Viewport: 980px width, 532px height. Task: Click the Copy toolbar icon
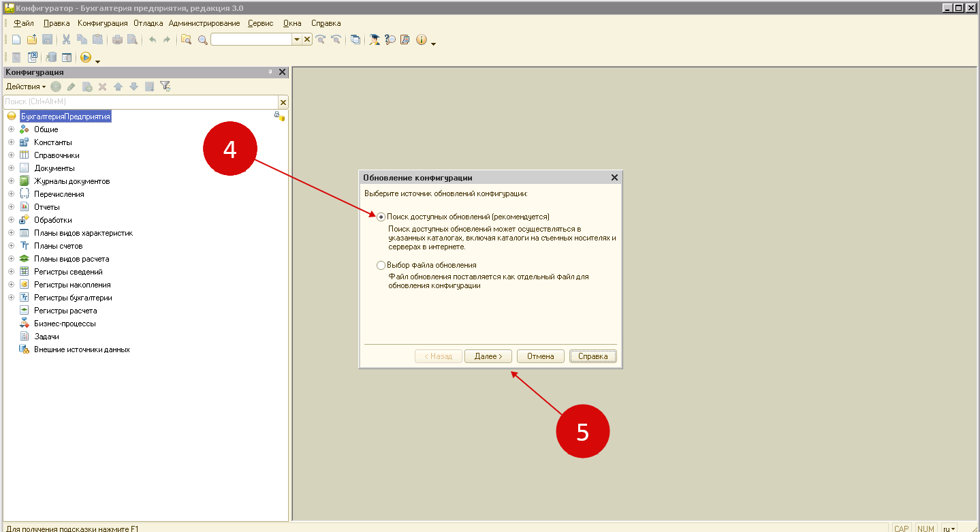tap(82, 40)
